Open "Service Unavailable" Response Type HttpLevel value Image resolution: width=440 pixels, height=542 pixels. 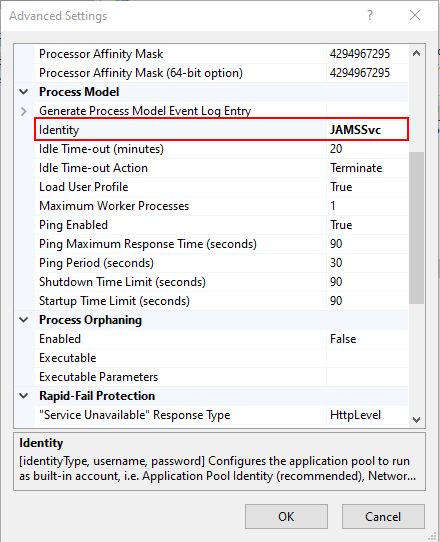(367, 415)
